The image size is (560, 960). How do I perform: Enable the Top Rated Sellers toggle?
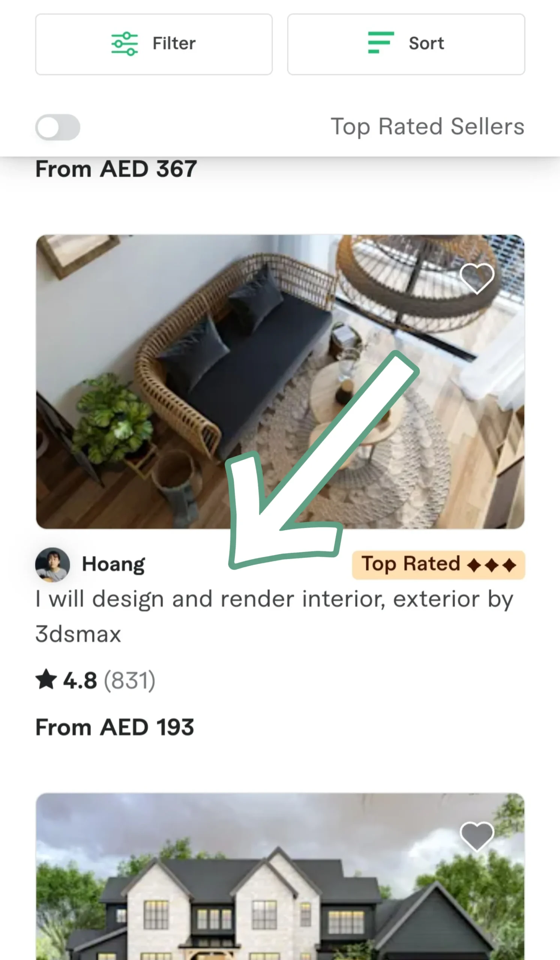tap(58, 127)
